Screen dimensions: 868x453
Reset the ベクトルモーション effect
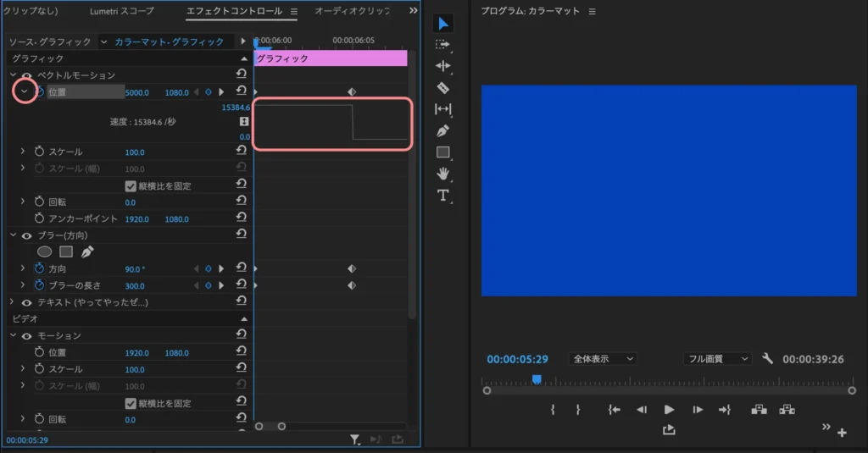click(242, 74)
